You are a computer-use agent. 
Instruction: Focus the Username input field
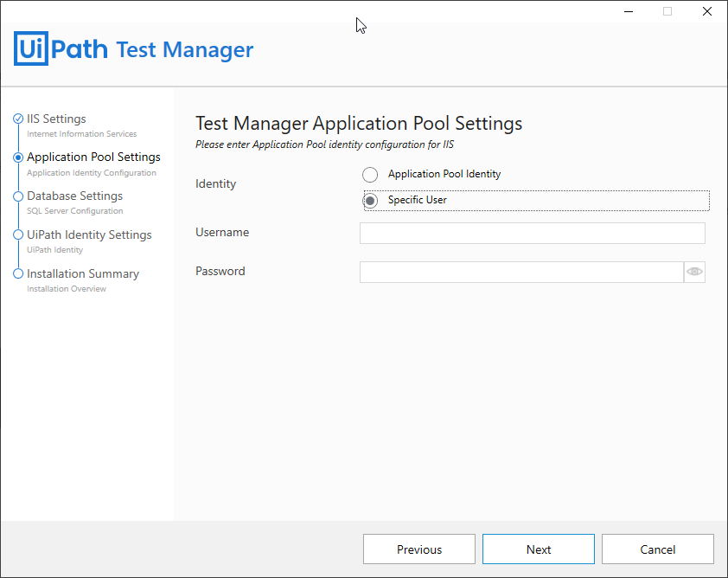(532, 233)
